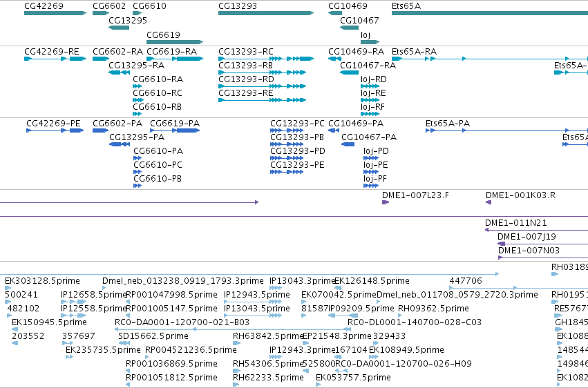Click transcript CG13293-RD
Viewport: 588px width, 388px height.
point(262,86)
